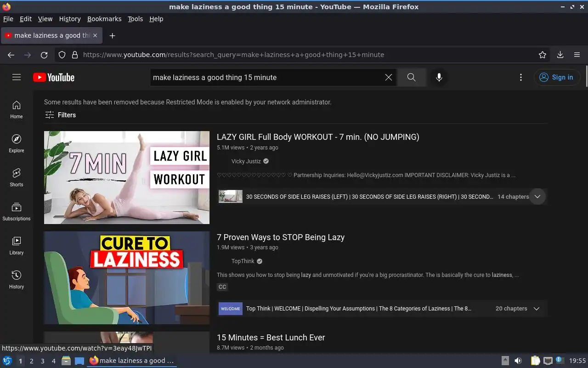Open the Help menu
588x368 pixels.
coord(156,19)
